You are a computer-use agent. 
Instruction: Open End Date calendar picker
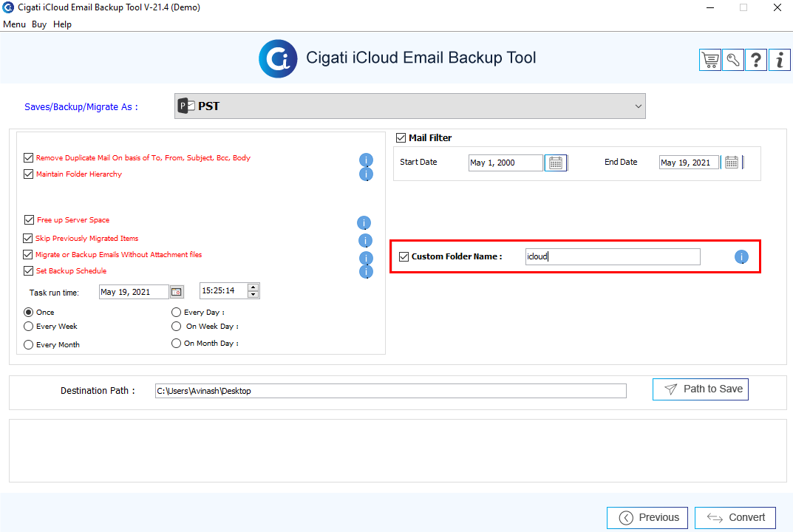point(732,163)
